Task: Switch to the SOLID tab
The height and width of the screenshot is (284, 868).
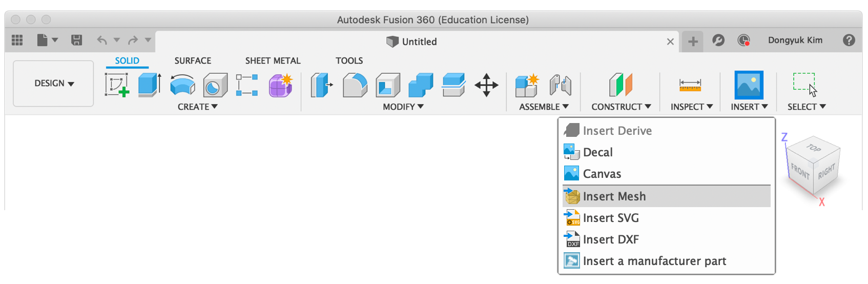Action: click(127, 60)
